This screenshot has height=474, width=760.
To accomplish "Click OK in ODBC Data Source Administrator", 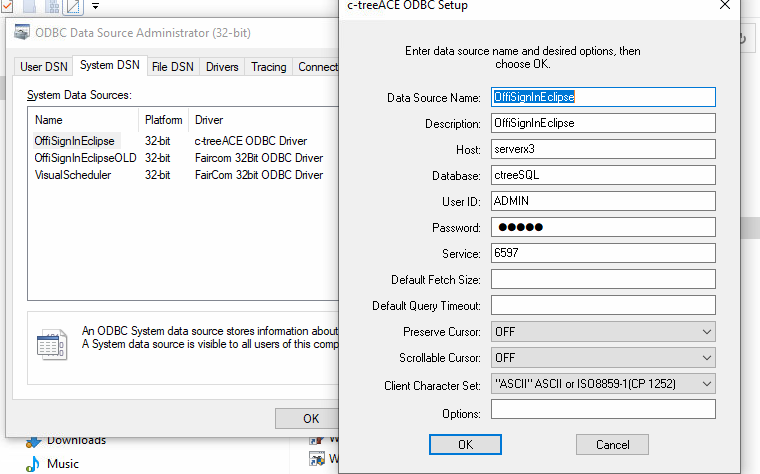I will (x=307, y=418).
